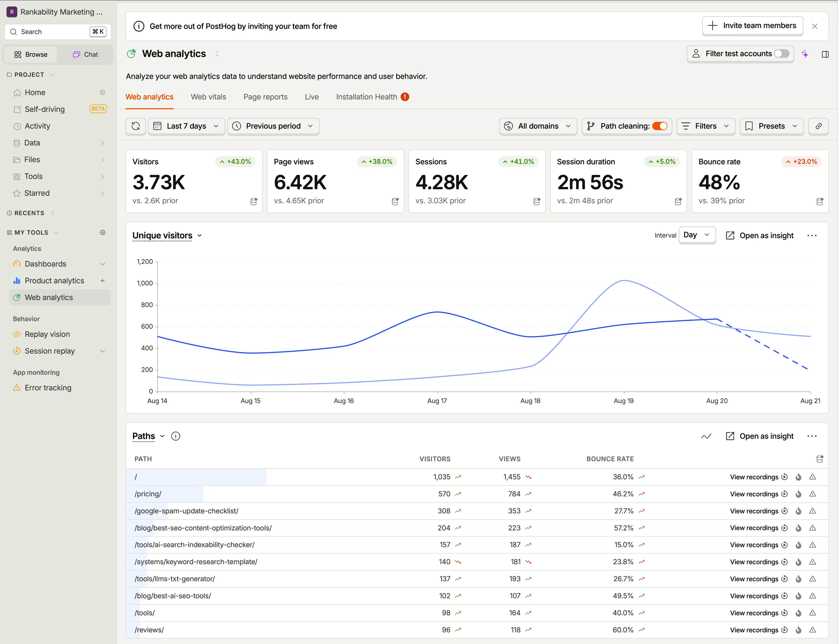Open Self-driving beta sidebar item
The width and height of the screenshot is (838, 644).
60,109
